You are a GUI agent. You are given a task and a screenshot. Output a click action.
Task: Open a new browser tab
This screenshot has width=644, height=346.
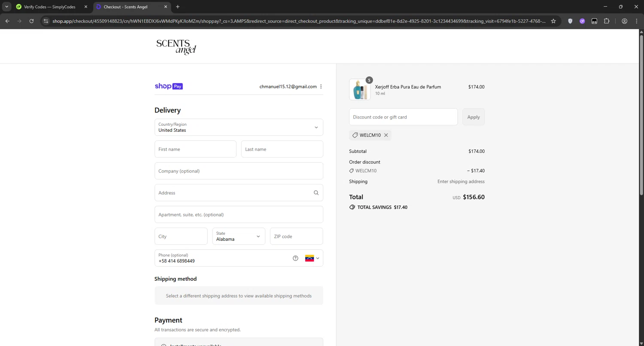[178, 7]
